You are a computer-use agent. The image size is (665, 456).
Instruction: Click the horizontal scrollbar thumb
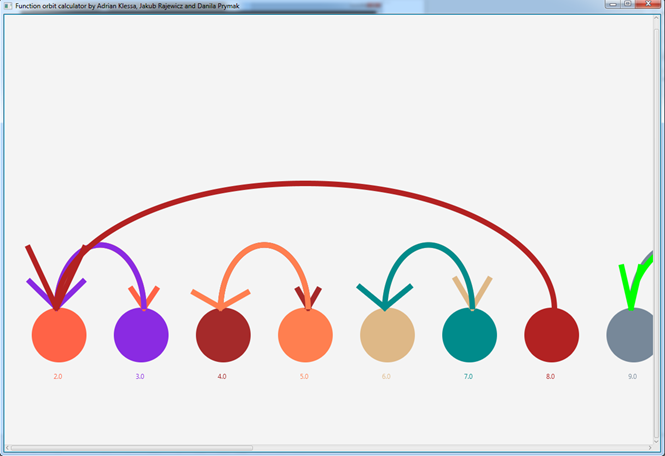point(132,448)
